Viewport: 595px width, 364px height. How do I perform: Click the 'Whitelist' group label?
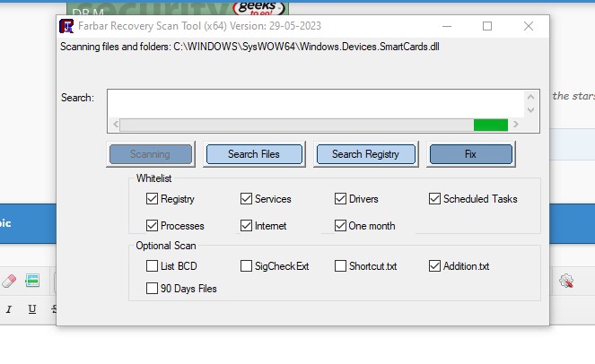(154, 178)
